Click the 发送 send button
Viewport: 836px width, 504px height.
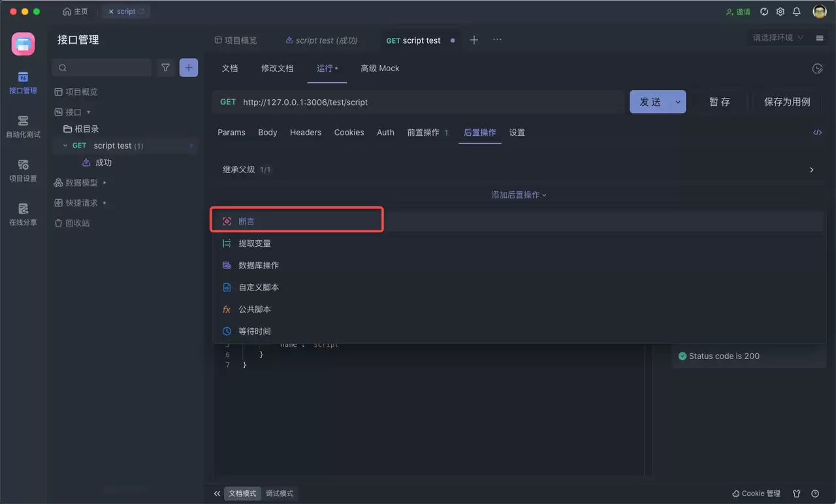click(650, 102)
